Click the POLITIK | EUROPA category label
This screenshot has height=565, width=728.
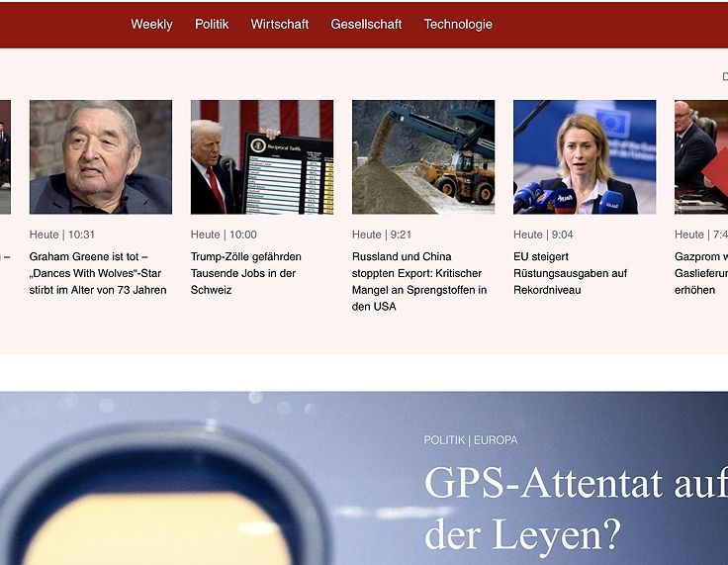pyautogui.click(x=470, y=440)
